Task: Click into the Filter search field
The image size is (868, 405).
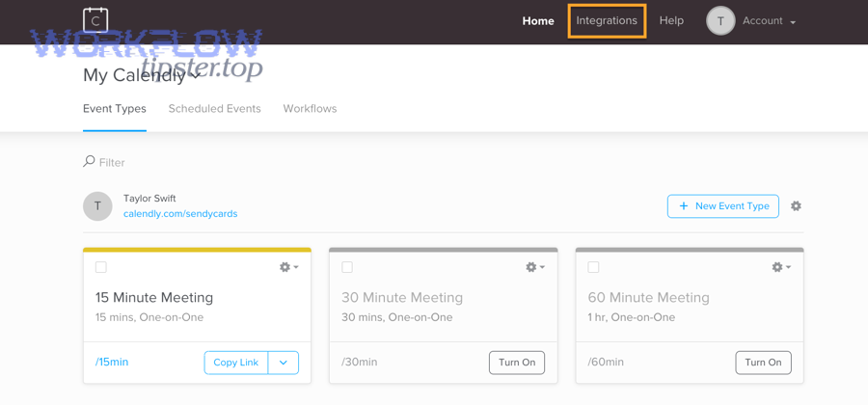Action: tap(112, 162)
